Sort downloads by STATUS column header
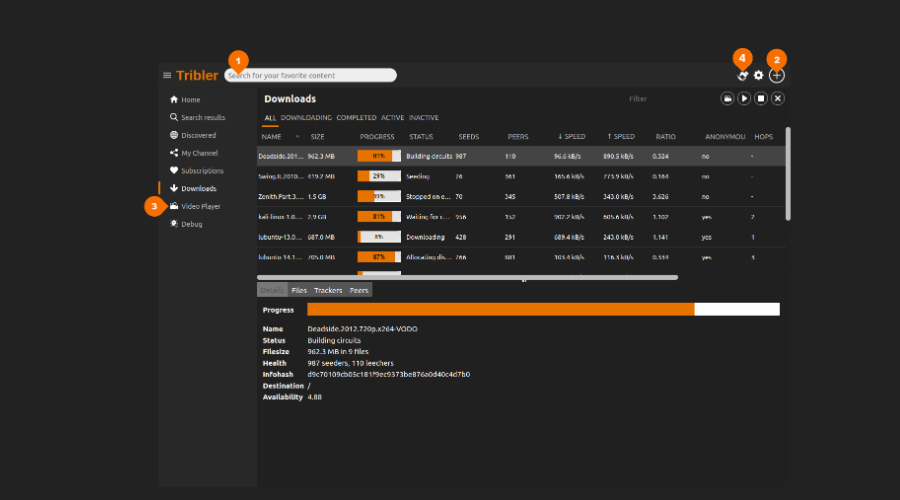 click(421, 137)
